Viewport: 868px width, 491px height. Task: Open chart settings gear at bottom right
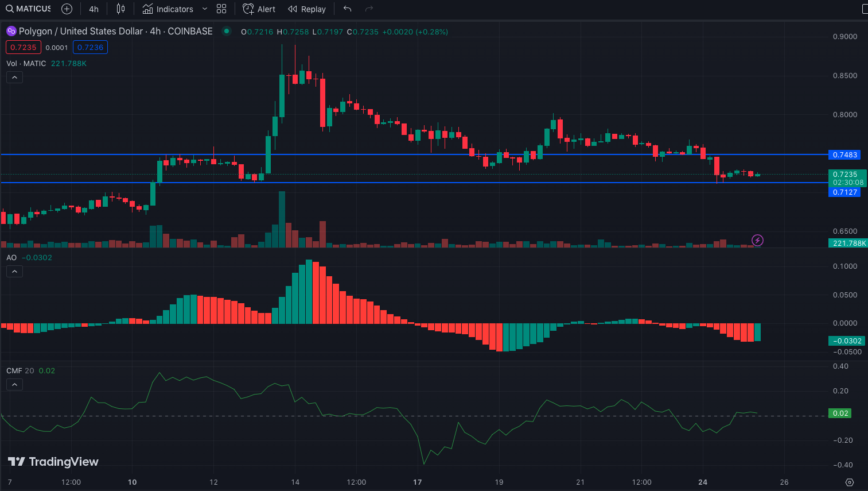[850, 482]
